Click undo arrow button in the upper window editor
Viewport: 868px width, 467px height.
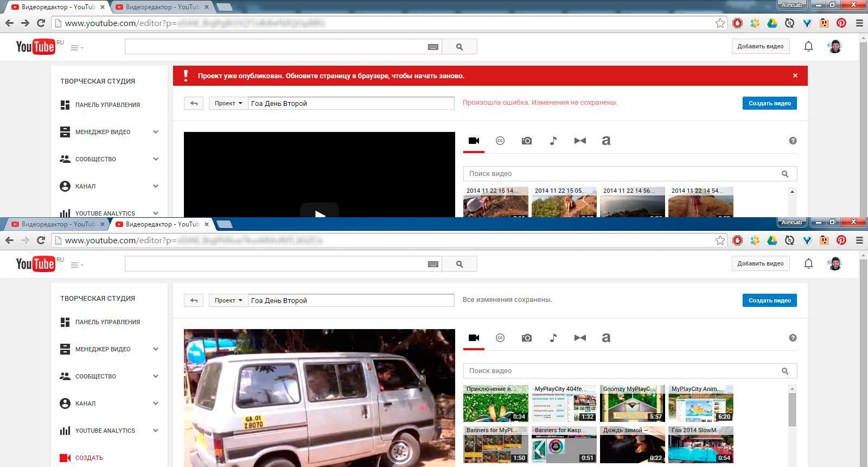tap(194, 103)
